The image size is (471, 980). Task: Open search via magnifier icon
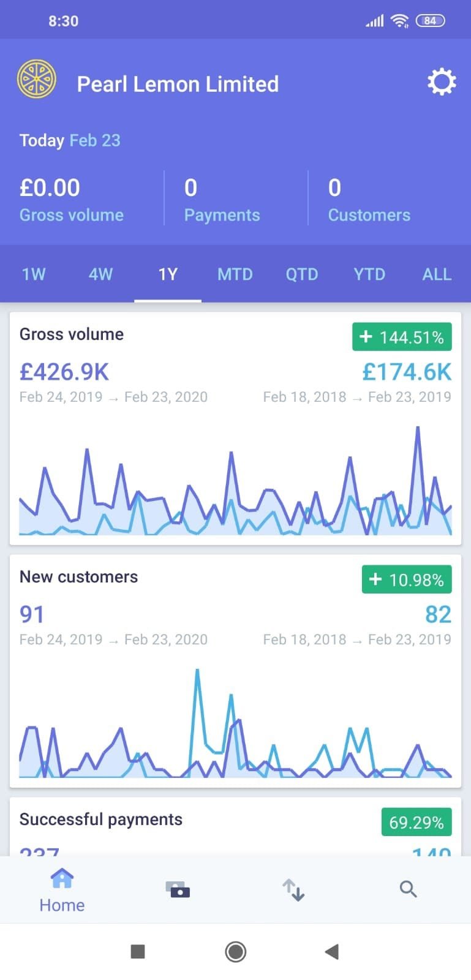point(408,889)
